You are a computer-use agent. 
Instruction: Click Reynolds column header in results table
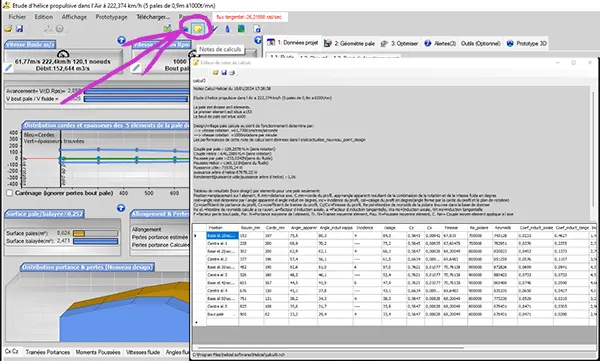[504, 227]
